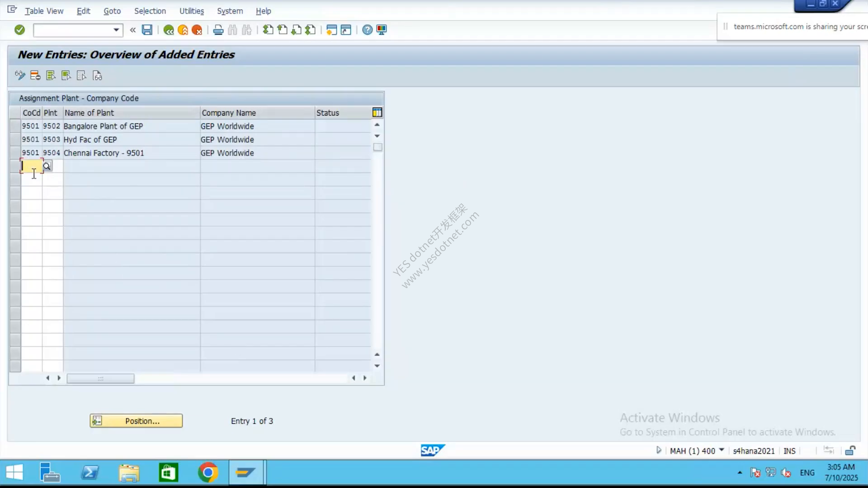
Task: Click the Find binoculars icon
Action: (x=232, y=30)
